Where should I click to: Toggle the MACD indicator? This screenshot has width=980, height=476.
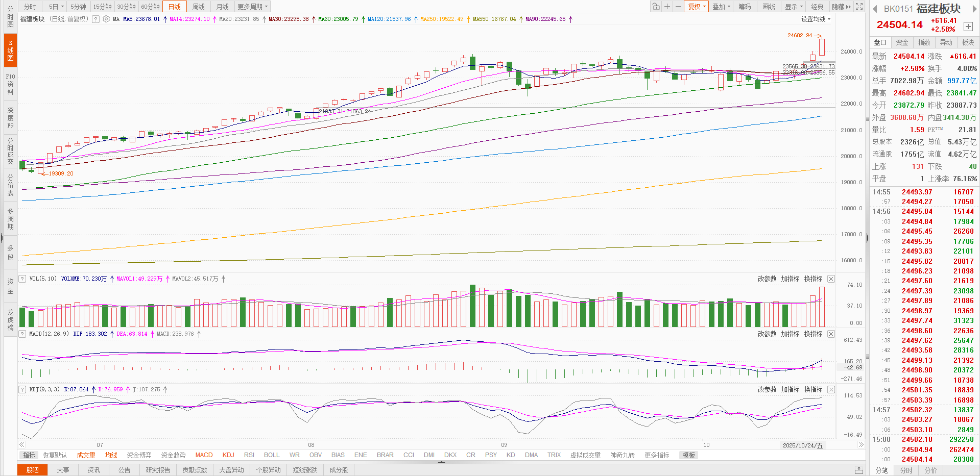coord(204,455)
